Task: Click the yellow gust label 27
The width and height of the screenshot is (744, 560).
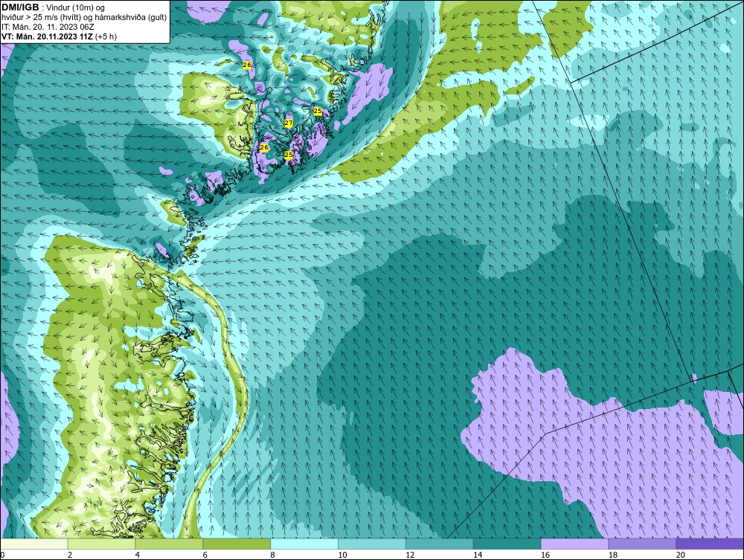Action: [x=289, y=123]
